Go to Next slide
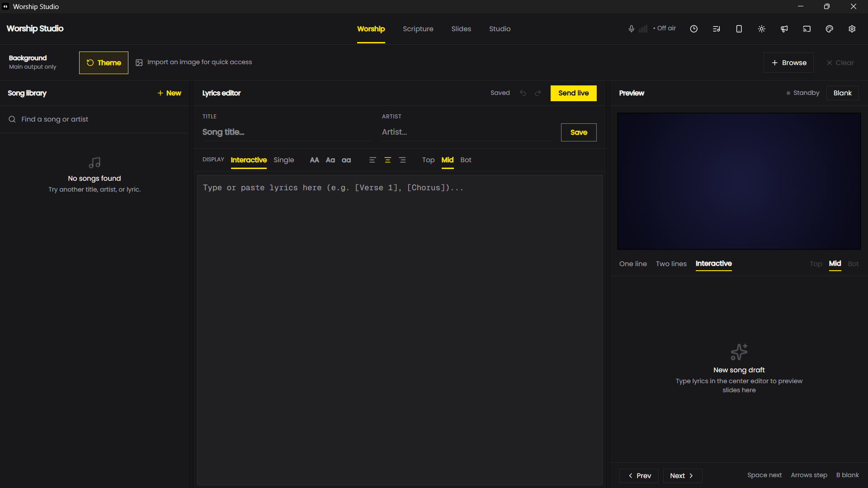Viewport: 868px width, 488px height. 682,476
